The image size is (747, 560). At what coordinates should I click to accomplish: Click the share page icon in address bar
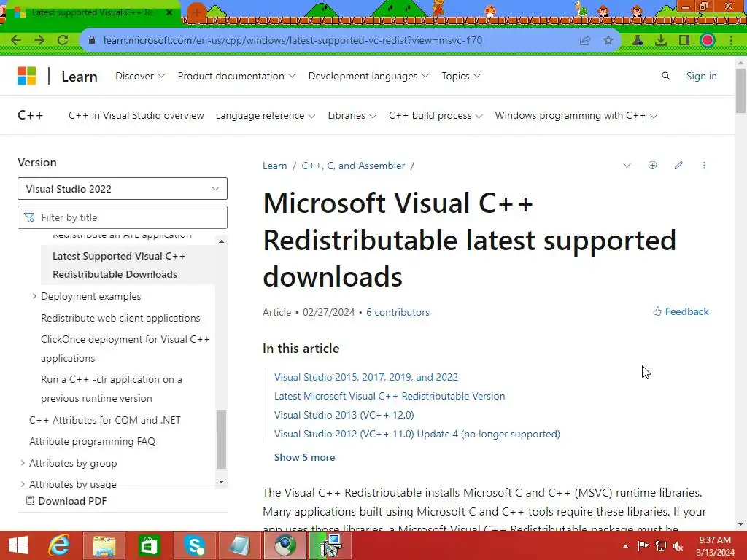click(585, 41)
